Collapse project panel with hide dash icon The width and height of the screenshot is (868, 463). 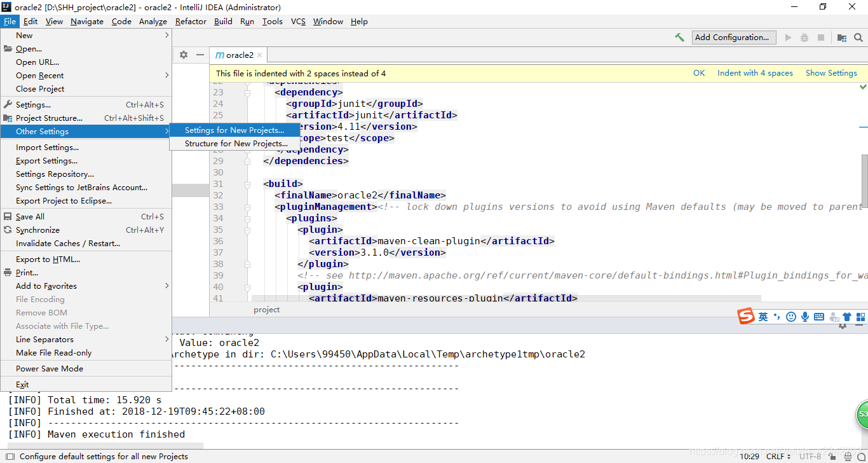click(200, 55)
